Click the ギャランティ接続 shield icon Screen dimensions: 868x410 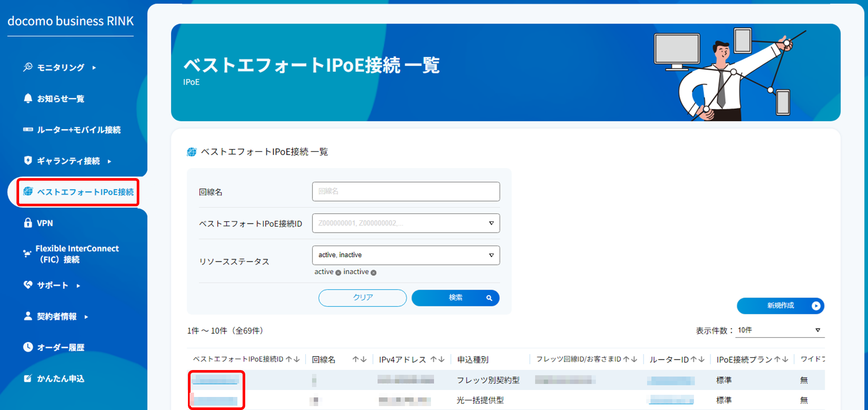[28, 160]
